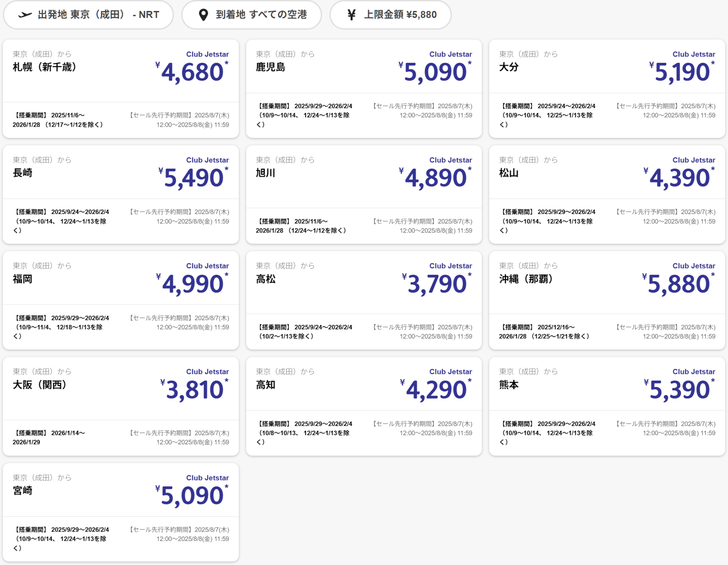The height and width of the screenshot is (565, 728).
Task: Select the 札幌（新千歳）fare card
Action: tap(121, 88)
